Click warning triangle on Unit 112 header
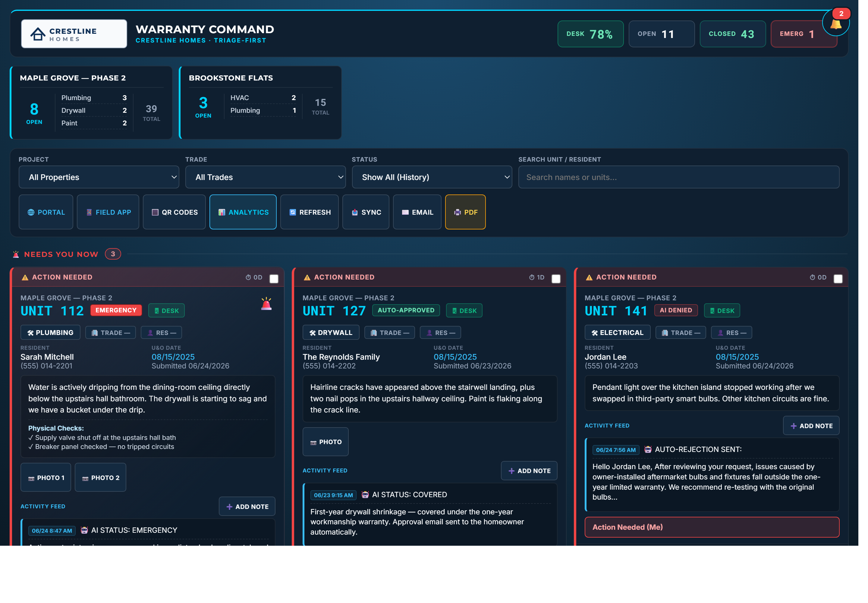This screenshot has width=868, height=603. (x=25, y=277)
